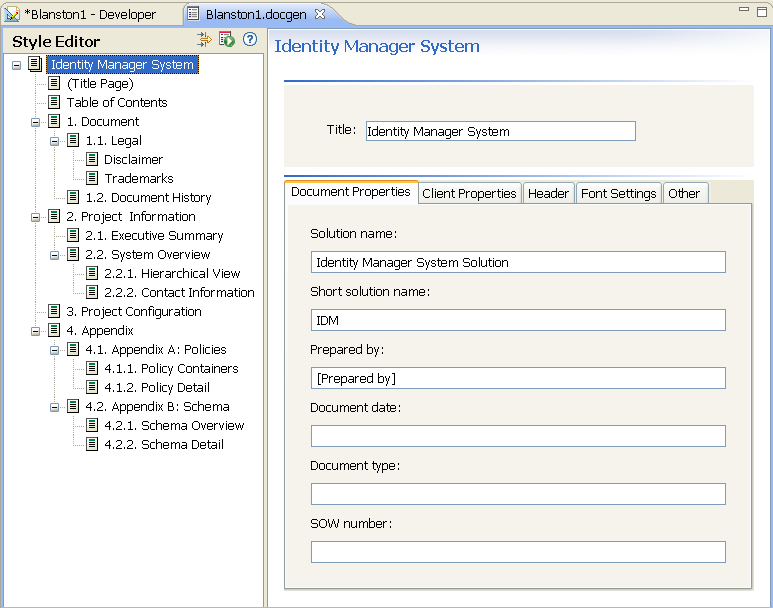Select 2.1. Executive Summary in the tree
Screen dimensions: 773x608
coord(154,236)
